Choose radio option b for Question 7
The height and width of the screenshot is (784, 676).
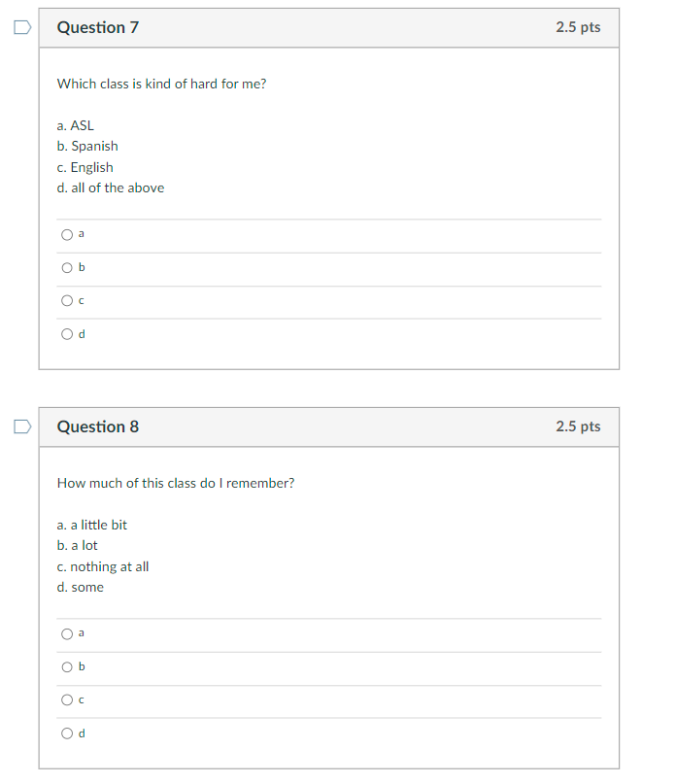67,267
